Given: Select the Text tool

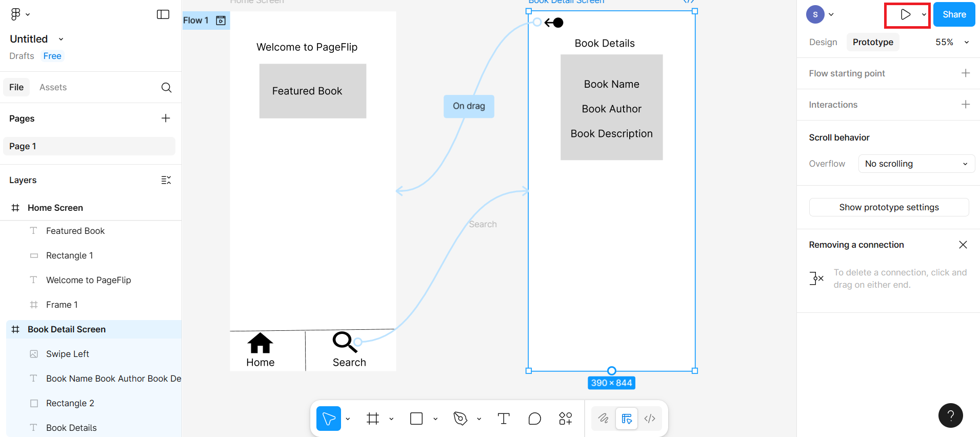Looking at the screenshot, I should [504, 419].
